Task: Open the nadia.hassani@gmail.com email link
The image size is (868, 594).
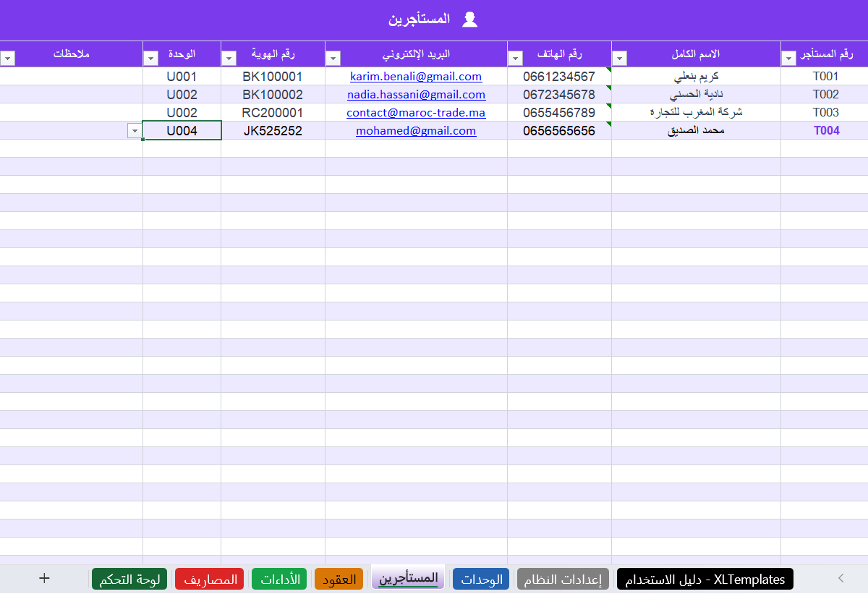Action: tap(416, 94)
